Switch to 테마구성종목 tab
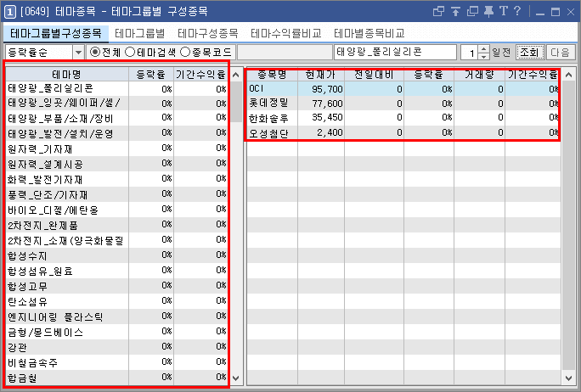The width and height of the screenshot is (581, 392). [x=208, y=34]
